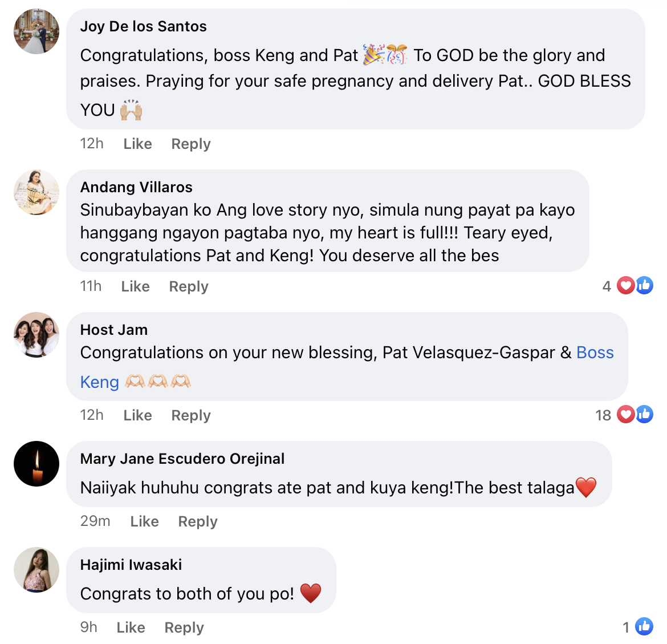The height and width of the screenshot is (644, 667).
Task: Reply to Host Jam's comment
Action: (191, 415)
